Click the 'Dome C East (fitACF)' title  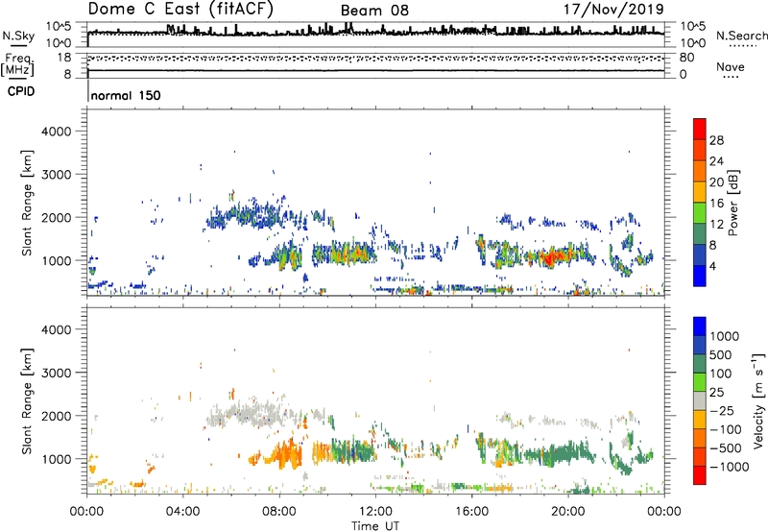(x=180, y=10)
